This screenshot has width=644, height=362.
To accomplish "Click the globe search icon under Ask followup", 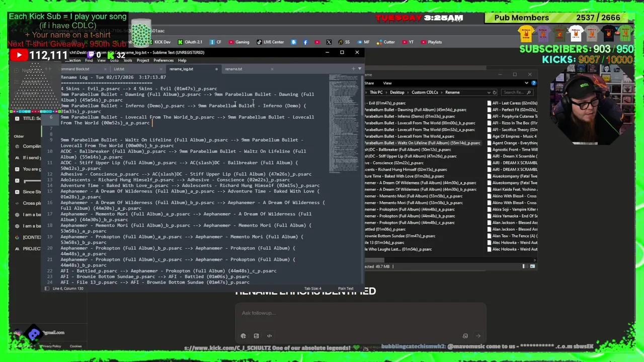I will tap(243, 336).
